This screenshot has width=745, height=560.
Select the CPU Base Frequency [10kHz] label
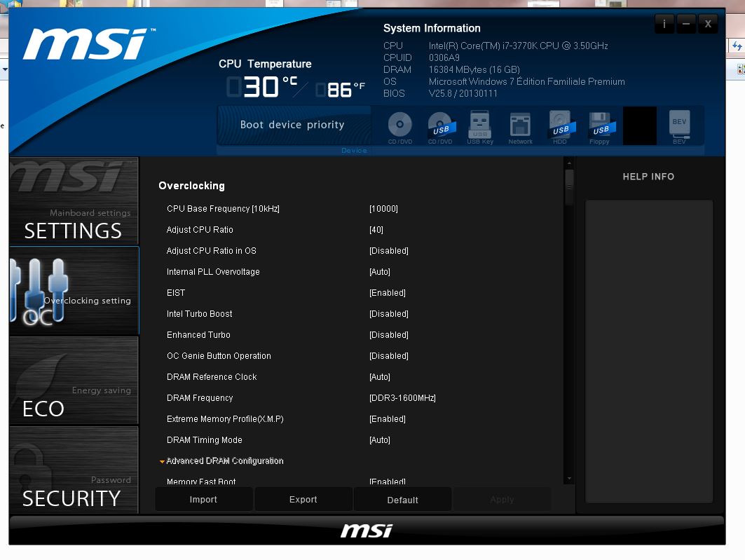tap(223, 209)
